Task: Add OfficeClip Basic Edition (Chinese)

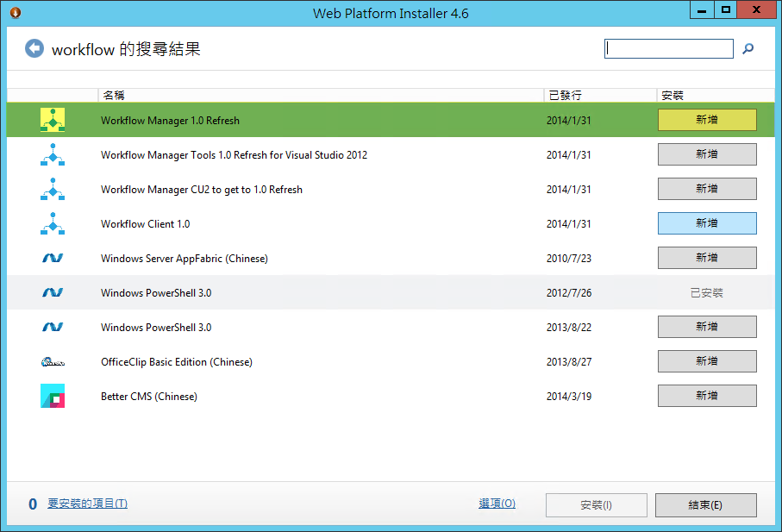Action: click(707, 361)
